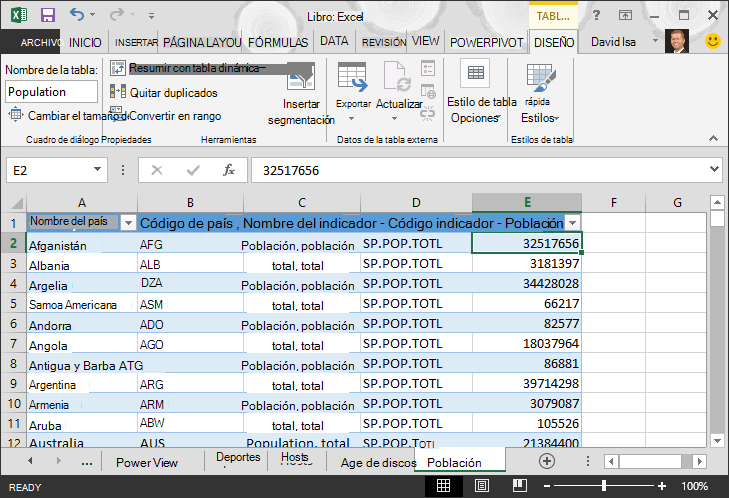Expand the Exportar dropdown arrow

click(x=351, y=119)
